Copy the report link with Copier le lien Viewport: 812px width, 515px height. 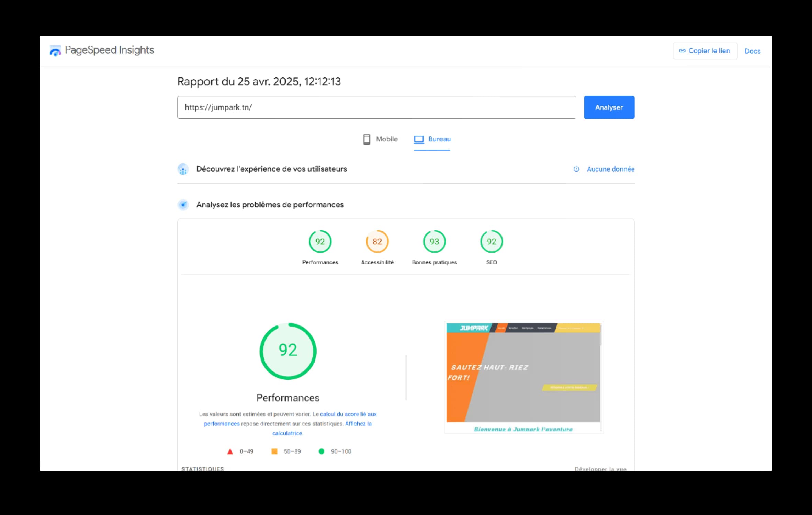click(x=704, y=51)
